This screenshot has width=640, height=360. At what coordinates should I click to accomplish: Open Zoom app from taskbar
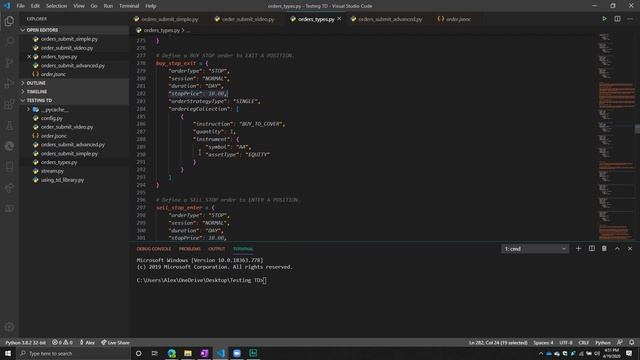(237, 353)
